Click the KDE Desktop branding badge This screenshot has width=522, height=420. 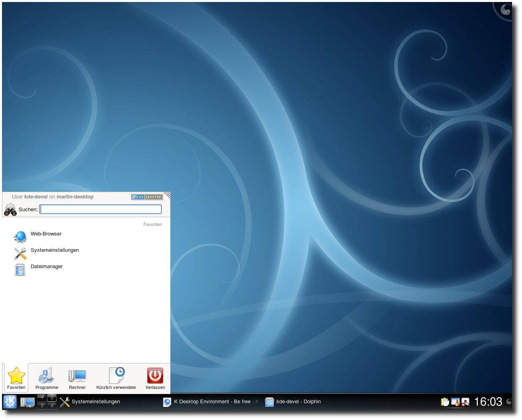click(147, 197)
